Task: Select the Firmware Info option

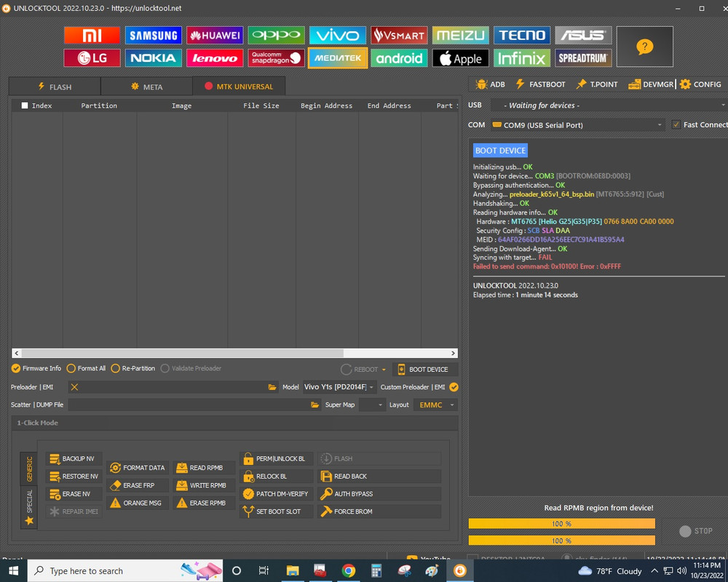Action: [36, 369]
